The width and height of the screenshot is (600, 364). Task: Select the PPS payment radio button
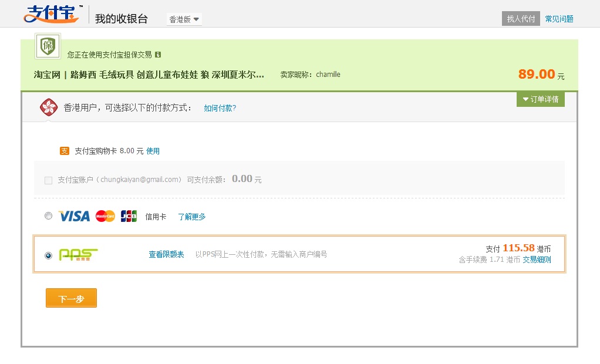(49, 255)
